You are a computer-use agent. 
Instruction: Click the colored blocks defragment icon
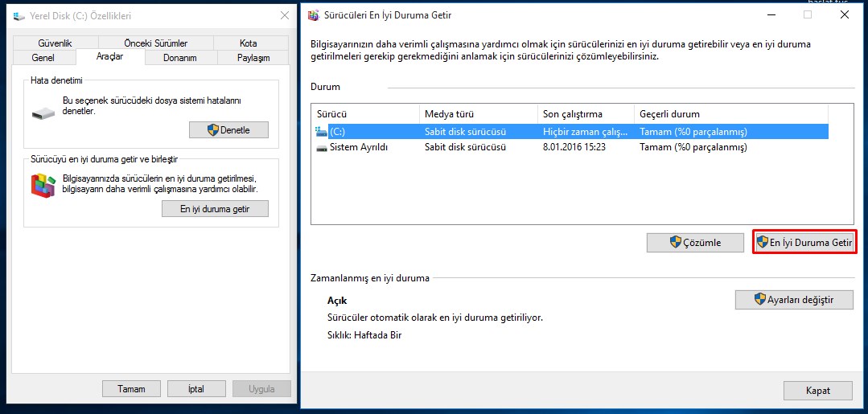pos(43,186)
